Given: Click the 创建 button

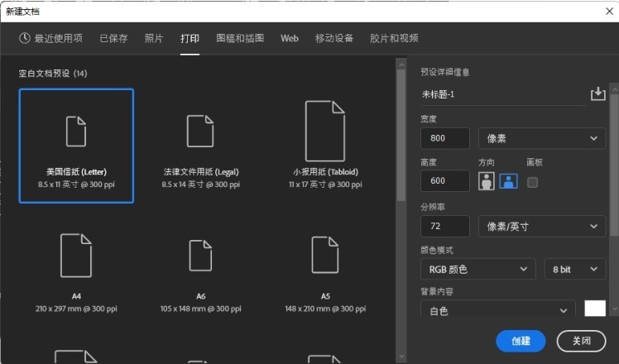Looking at the screenshot, I should tap(521, 340).
